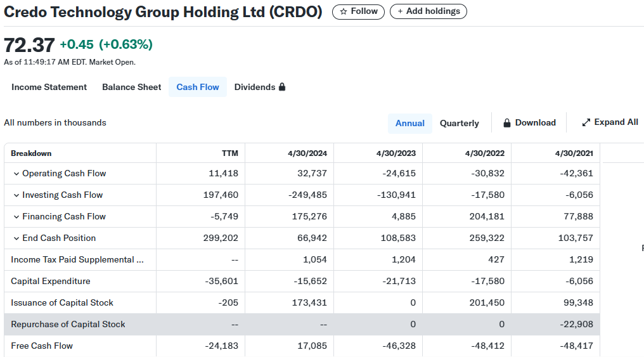The width and height of the screenshot is (644, 357).
Task: Expand the End Cash Position row
Action: pyautogui.click(x=16, y=238)
